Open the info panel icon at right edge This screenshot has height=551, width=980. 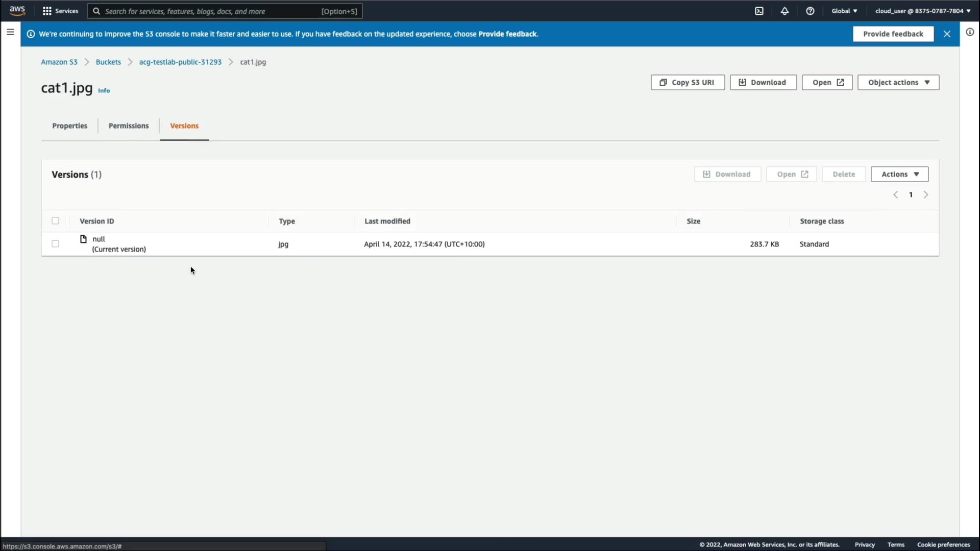click(970, 32)
